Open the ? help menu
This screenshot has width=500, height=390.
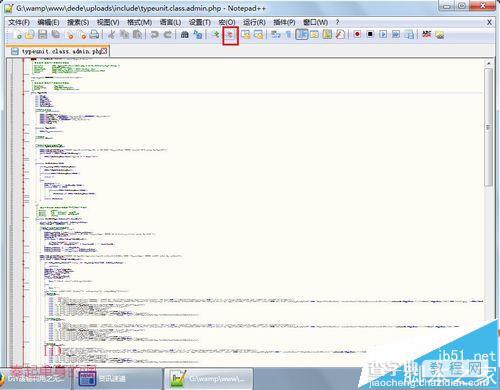tap(337, 22)
